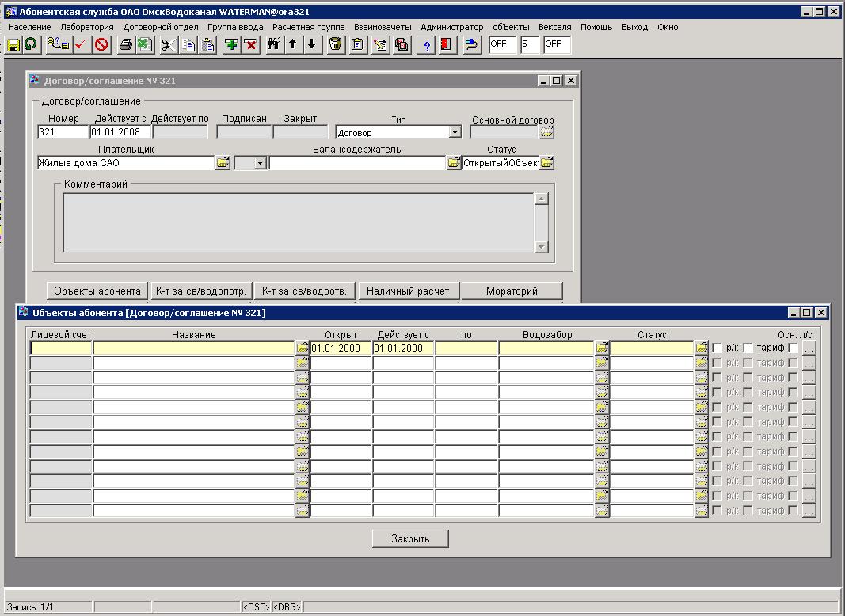This screenshot has height=616, width=845.
Task: Click the printer icon in the toolbar
Action: point(125,45)
